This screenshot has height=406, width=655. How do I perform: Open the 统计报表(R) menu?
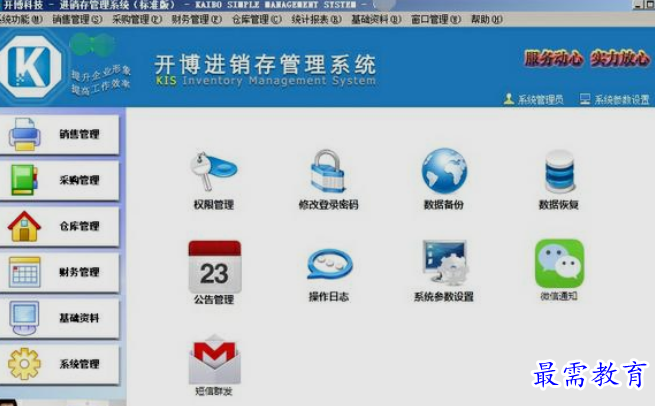[317, 19]
